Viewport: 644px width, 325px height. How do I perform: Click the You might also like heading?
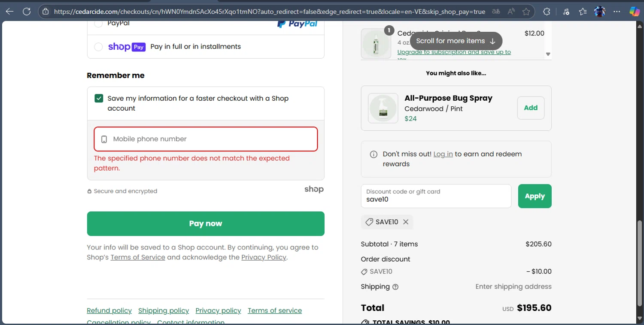456,73
